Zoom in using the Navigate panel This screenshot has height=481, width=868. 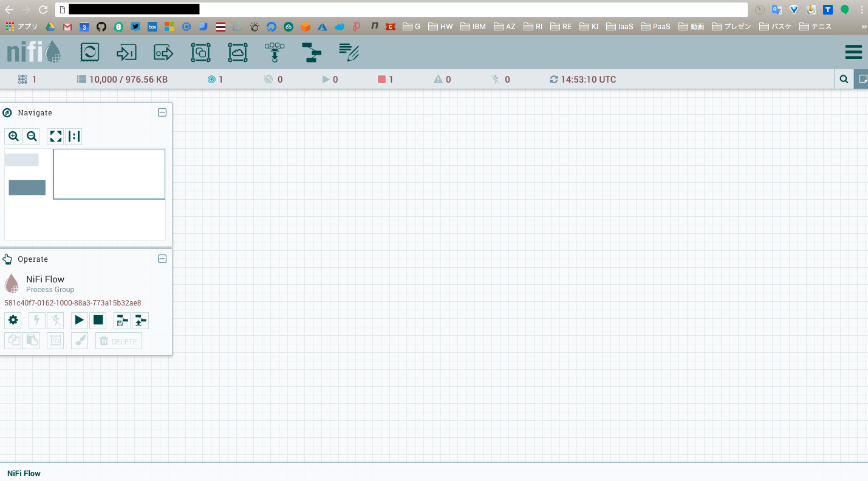(x=13, y=137)
